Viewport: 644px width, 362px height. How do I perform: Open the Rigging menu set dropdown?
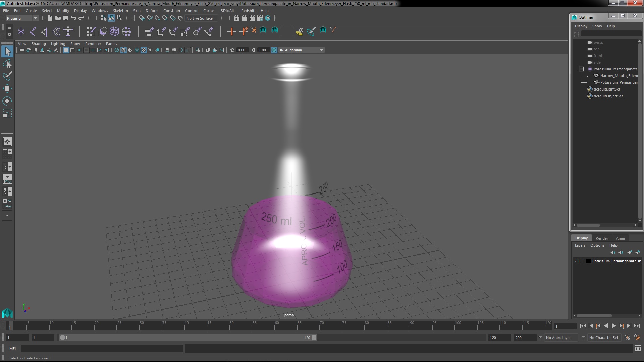(x=22, y=18)
